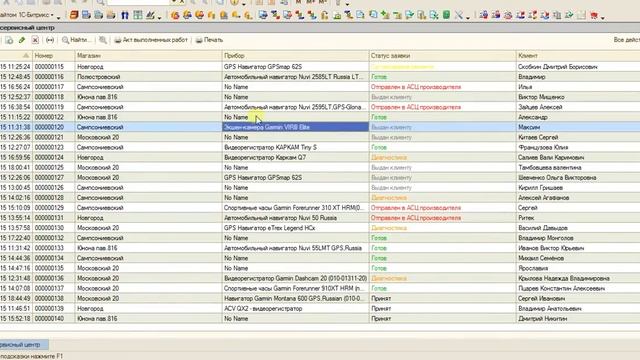Click the set interval arrows icon
The image size is (640, 360).
(50, 40)
